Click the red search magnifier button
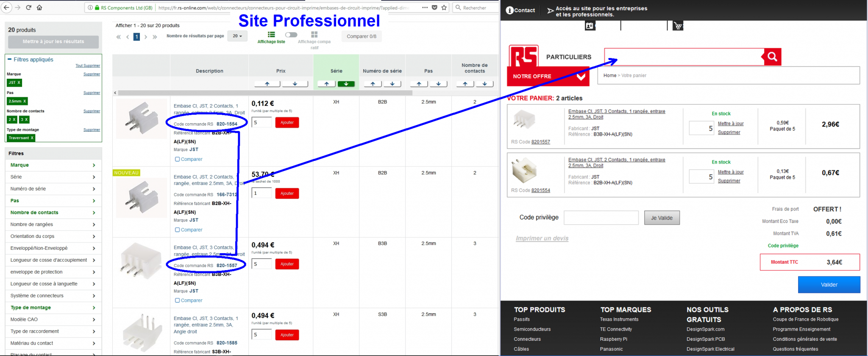This screenshot has height=356, width=868. pyautogui.click(x=772, y=57)
